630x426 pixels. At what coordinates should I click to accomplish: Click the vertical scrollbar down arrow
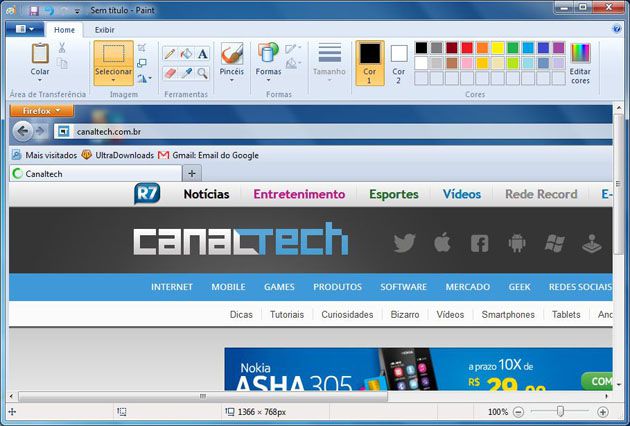pos(619,385)
